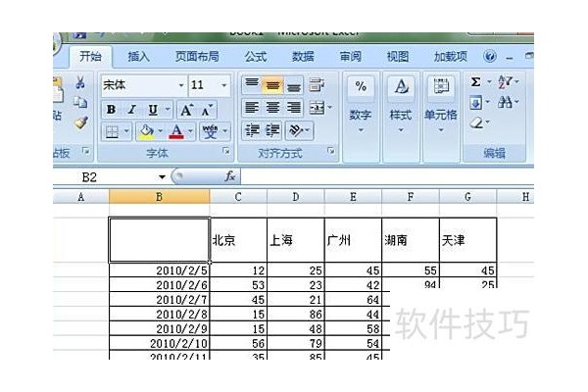Center text horizontally
The width and height of the screenshot is (588, 392).
pos(272,108)
